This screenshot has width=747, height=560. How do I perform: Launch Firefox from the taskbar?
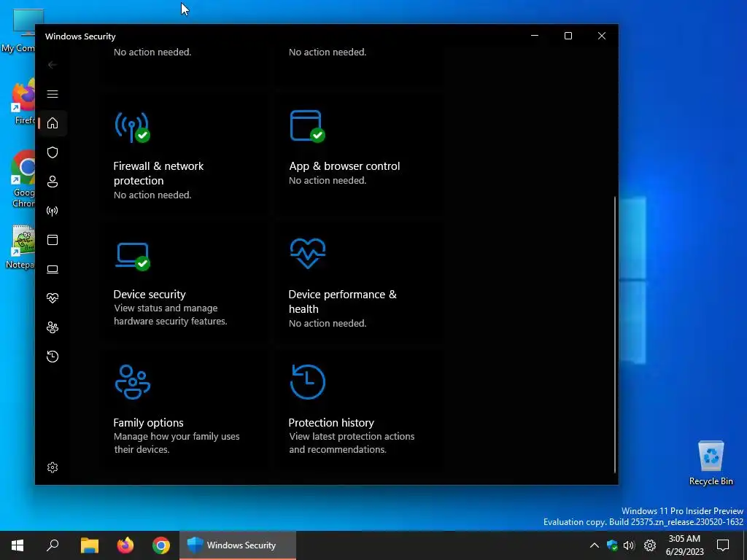tap(125, 545)
